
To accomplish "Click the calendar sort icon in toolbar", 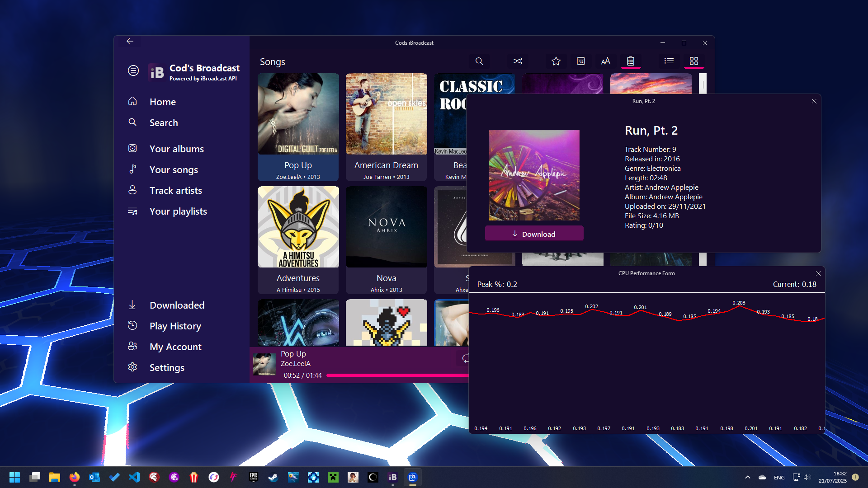I will (581, 61).
